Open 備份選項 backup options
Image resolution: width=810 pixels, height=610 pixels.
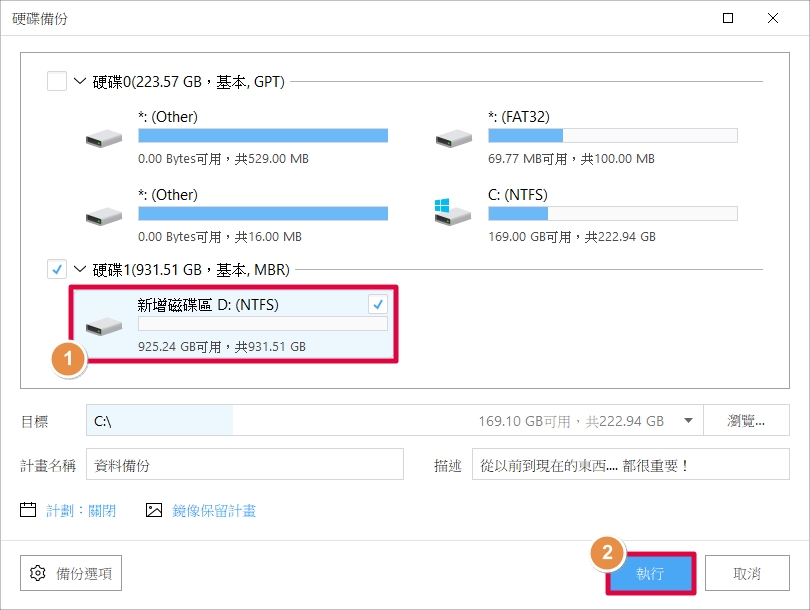(x=71, y=573)
